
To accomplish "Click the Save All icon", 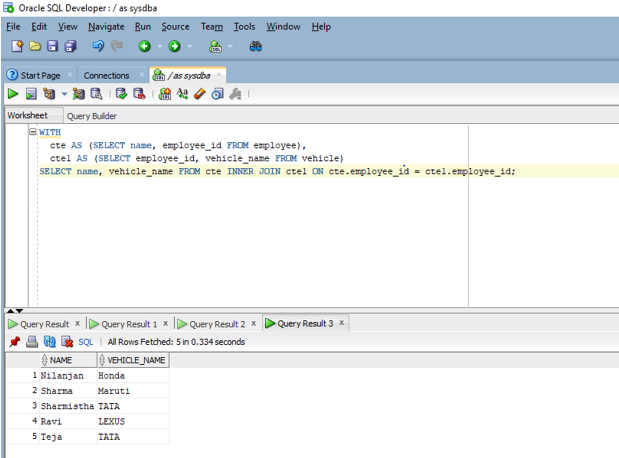I will (70, 46).
